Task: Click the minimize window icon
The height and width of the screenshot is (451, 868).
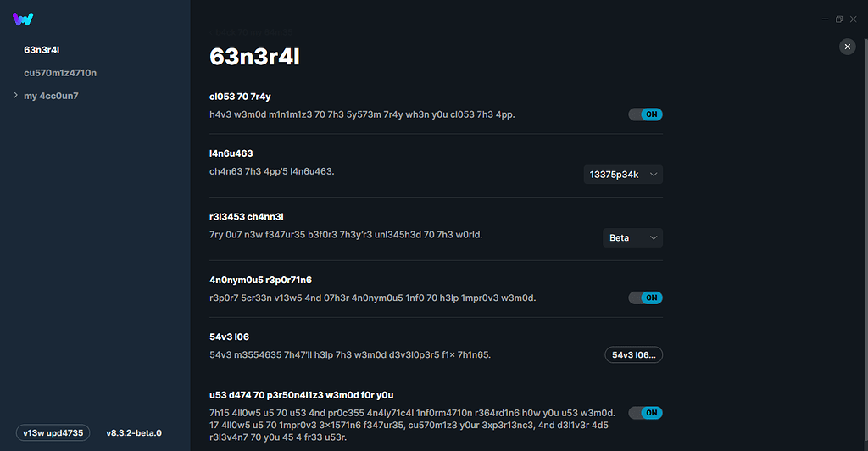Action: tap(825, 19)
